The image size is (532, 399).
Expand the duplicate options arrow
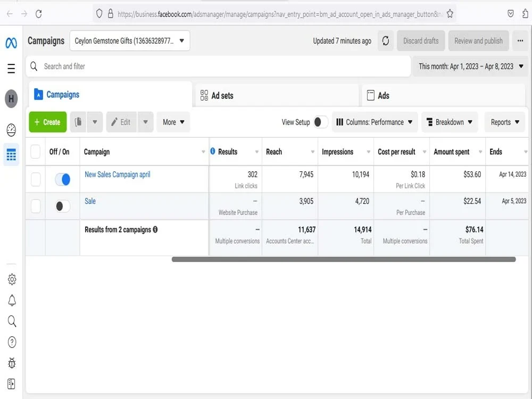[95, 122]
